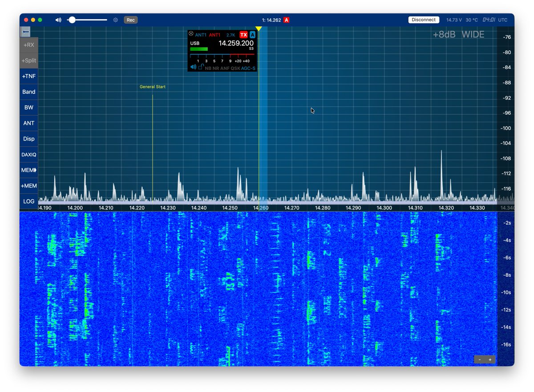This screenshot has width=534, height=392.
Task: Toggle NB noise blanker
Action: (x=208, y=69)
